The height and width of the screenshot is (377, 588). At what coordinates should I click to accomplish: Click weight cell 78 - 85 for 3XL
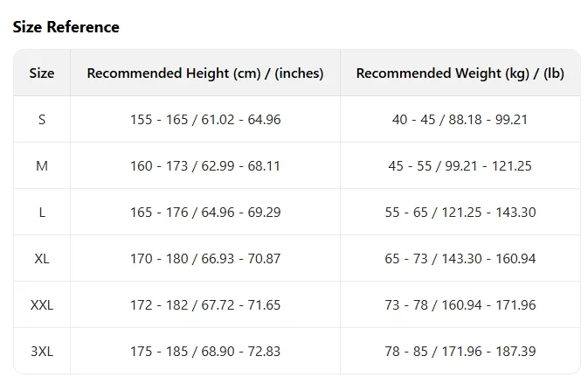[460, 351]
